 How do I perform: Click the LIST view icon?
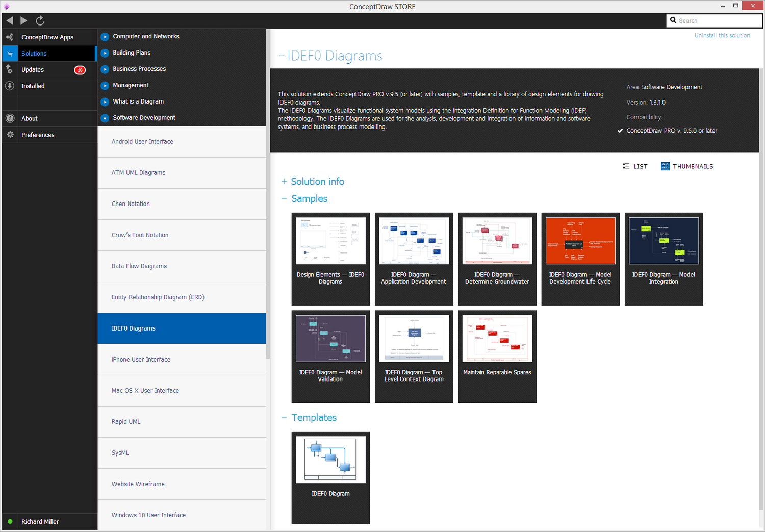[x=626, y=166]
